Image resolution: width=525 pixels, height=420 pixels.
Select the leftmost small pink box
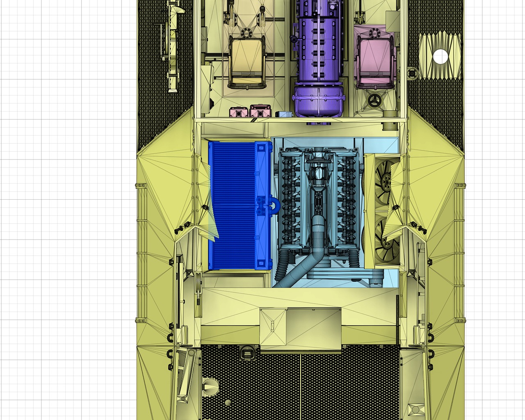click(239, 112)
